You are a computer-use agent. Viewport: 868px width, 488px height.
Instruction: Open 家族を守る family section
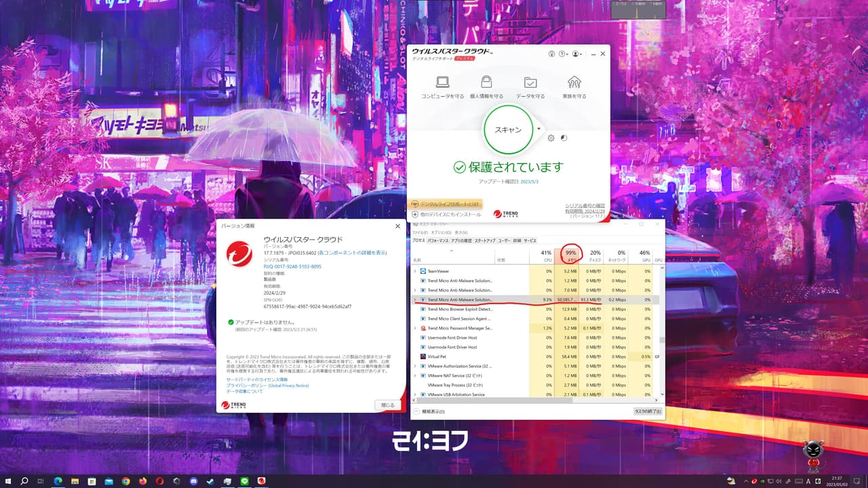coord(574,87)
